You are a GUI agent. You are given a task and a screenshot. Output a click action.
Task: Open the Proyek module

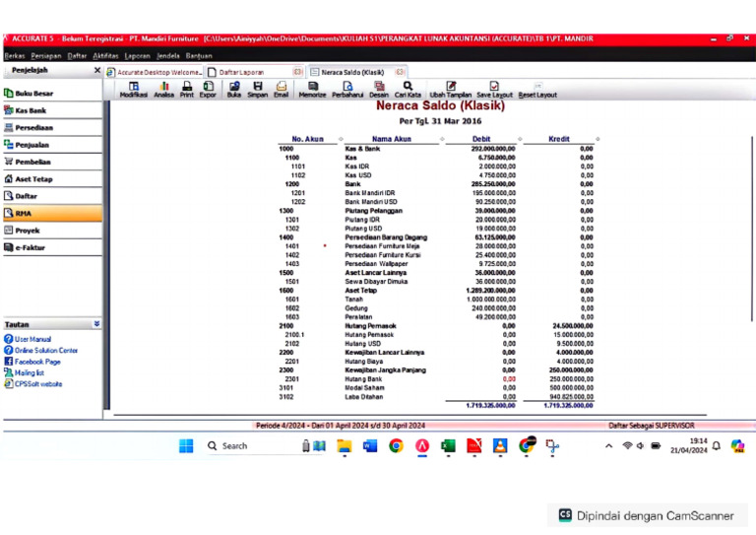coord(52,231)
